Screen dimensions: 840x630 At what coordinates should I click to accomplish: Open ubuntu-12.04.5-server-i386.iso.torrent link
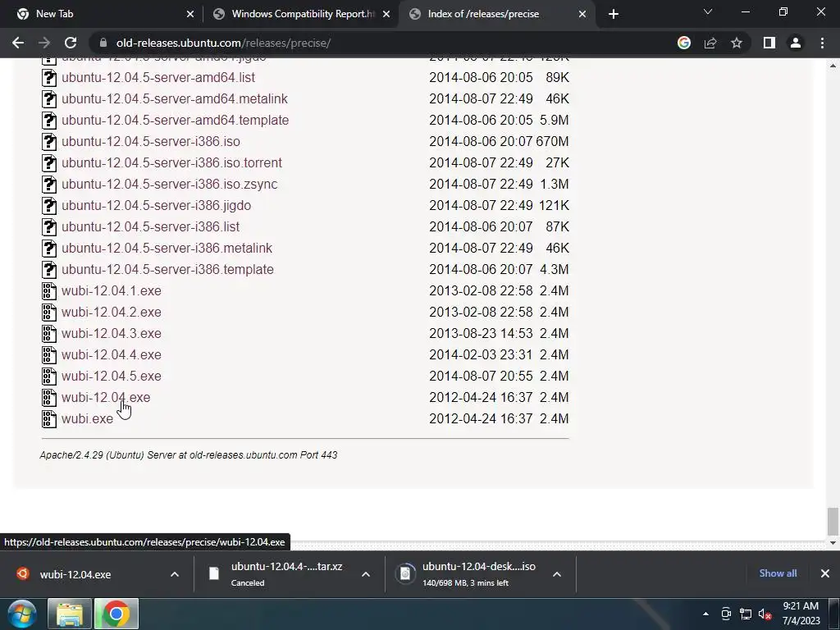(x=171, y=163)
